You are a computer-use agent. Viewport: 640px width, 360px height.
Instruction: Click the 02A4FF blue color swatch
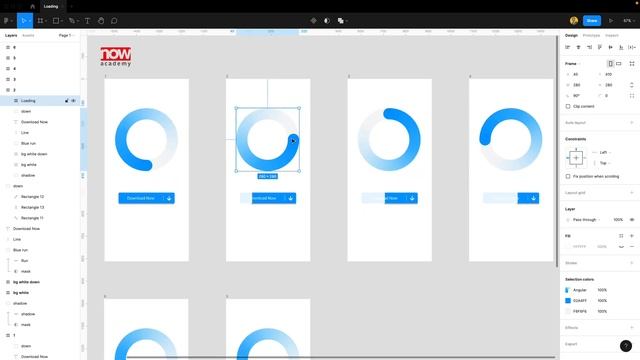click(x=568, y=300)
